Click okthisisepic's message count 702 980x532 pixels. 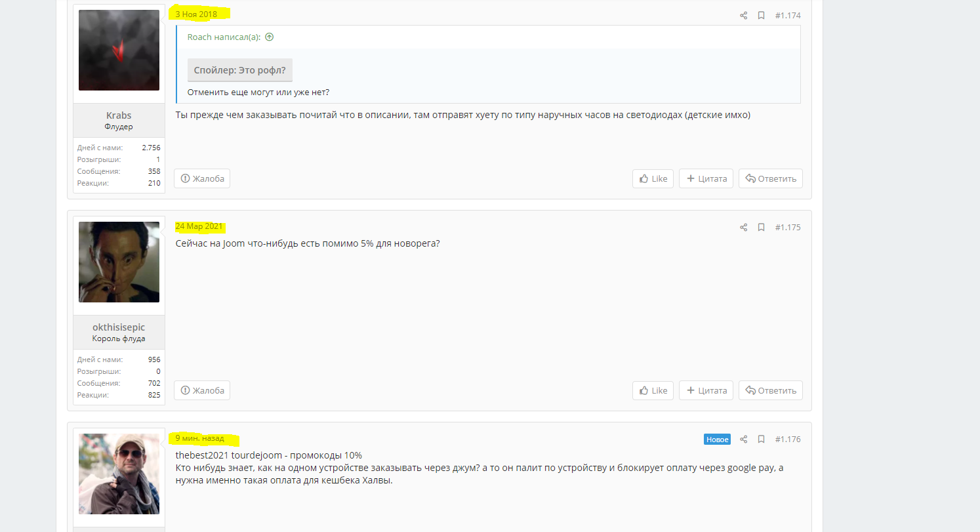point(154,383)
